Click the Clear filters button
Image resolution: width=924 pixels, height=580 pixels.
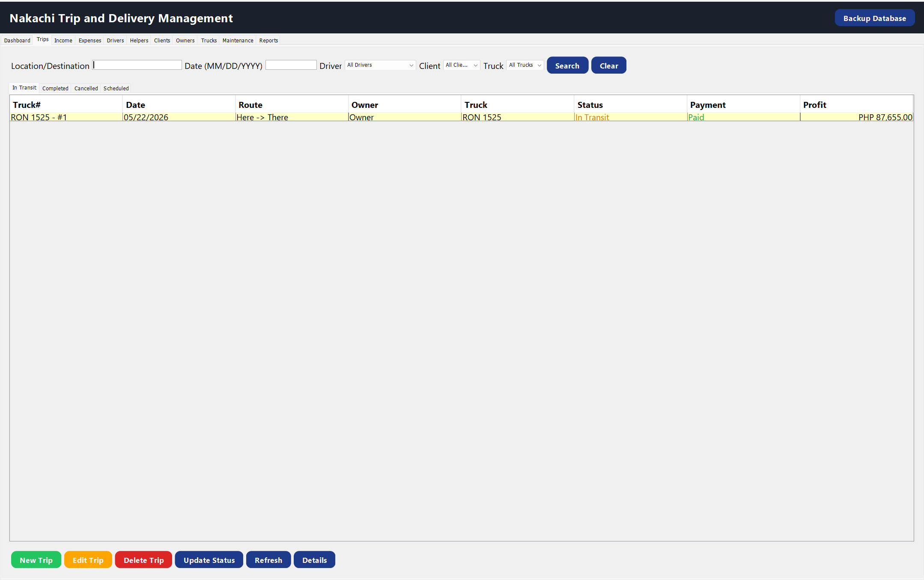[609, 65]
